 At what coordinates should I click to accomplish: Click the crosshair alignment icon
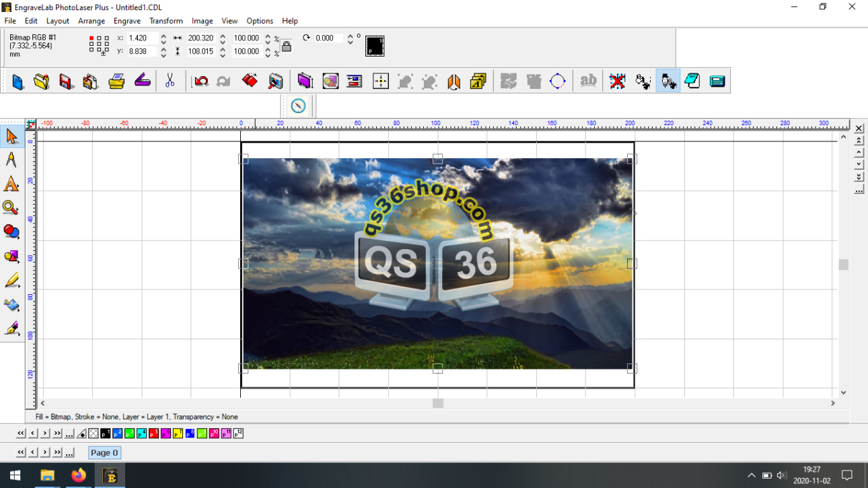(381, 81)
